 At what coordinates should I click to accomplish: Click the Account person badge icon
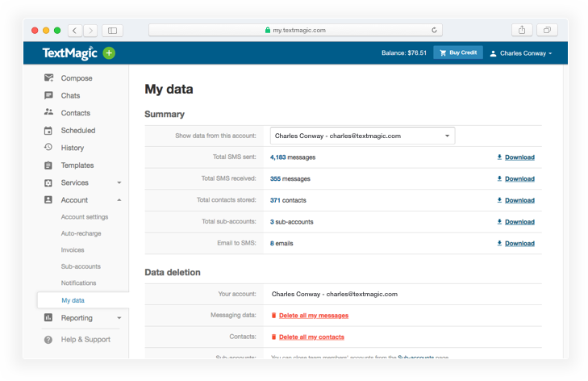pos(48,199)
